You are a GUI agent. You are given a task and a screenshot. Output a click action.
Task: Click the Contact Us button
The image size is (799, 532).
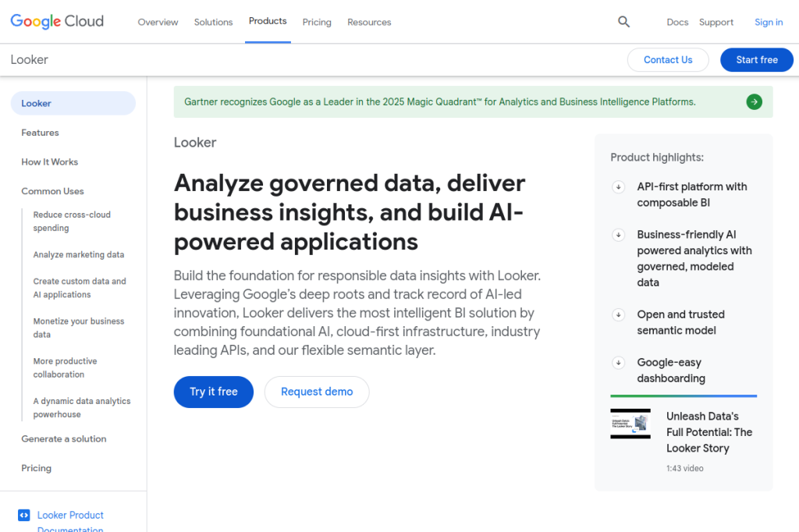coord(668,60)
